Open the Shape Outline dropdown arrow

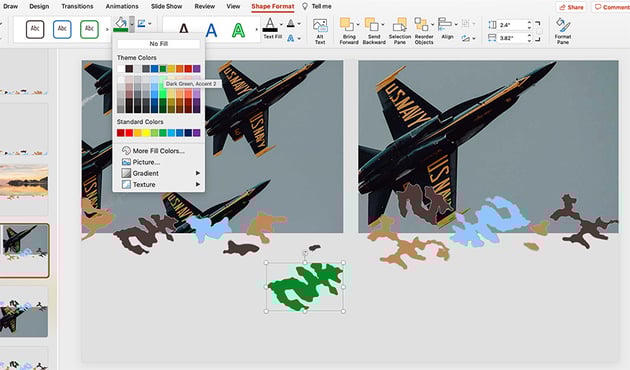pyautogui.click(x=150, y=24)
